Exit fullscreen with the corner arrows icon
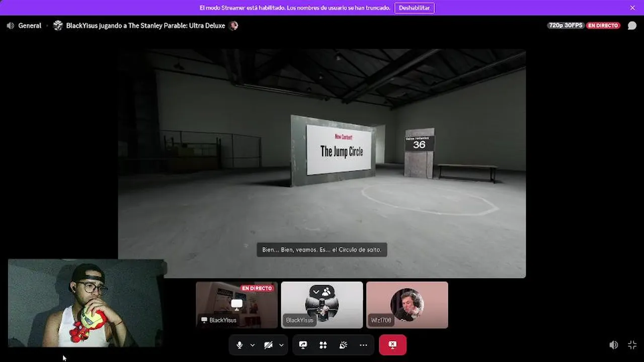Image resolution: width=644 pixels, height=362 pixels. pos(632,345)
